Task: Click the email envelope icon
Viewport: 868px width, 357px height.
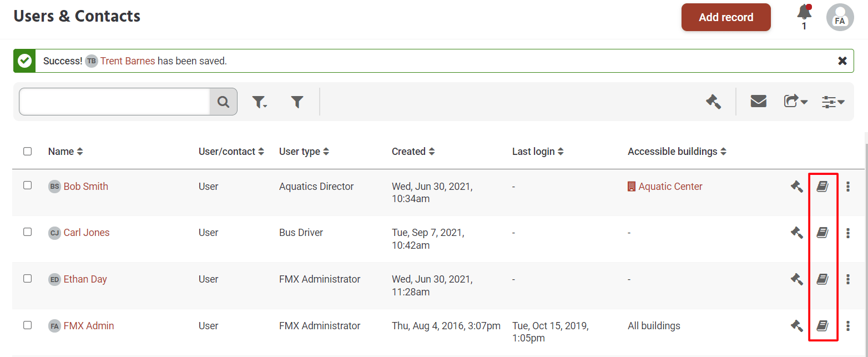Action: tap(758, 102)
